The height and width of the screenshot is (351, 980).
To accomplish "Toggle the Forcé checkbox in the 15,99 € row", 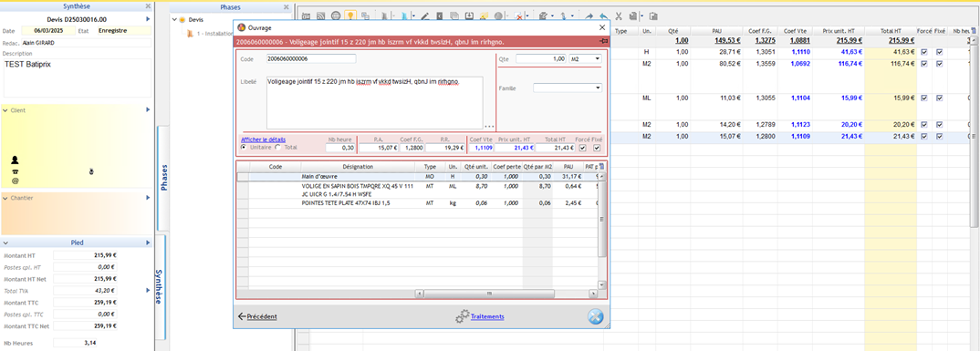I will [924, 98].
